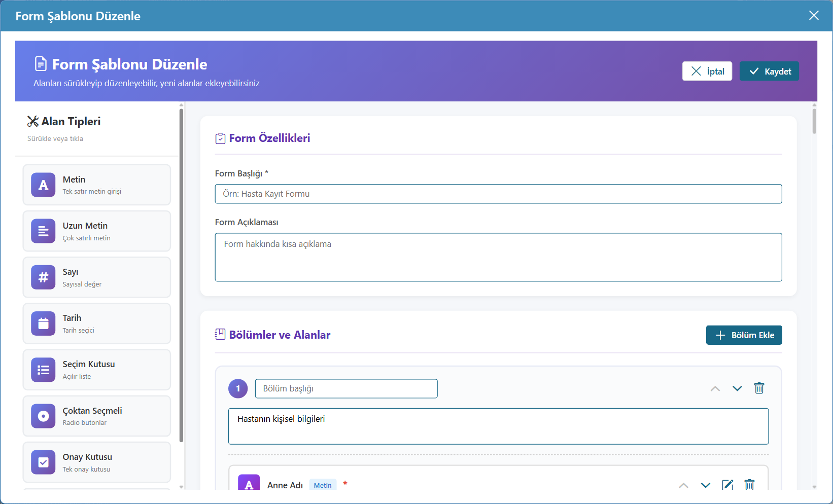
Task: Move Anne Adı field down
Action: click(706, 485)
